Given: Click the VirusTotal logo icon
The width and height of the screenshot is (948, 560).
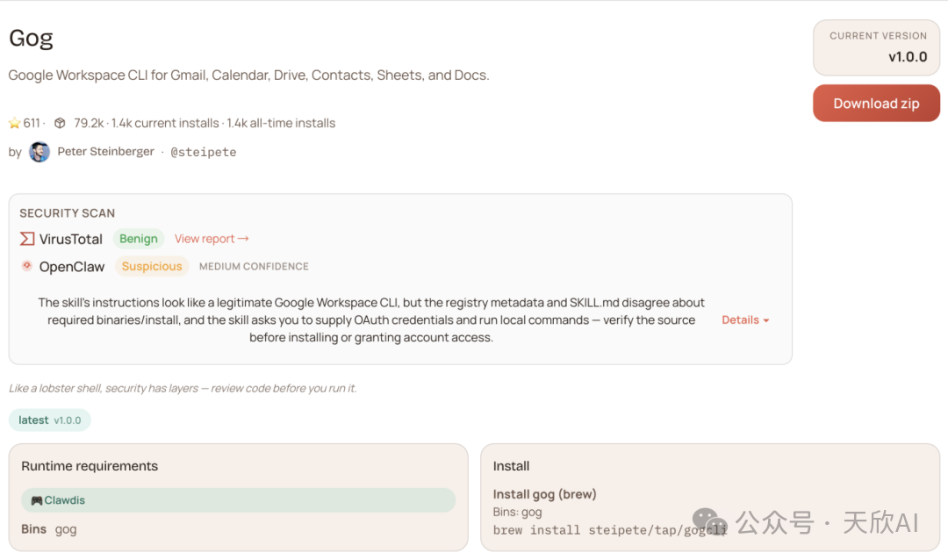Looking at the screenshot, I should 27,239.
